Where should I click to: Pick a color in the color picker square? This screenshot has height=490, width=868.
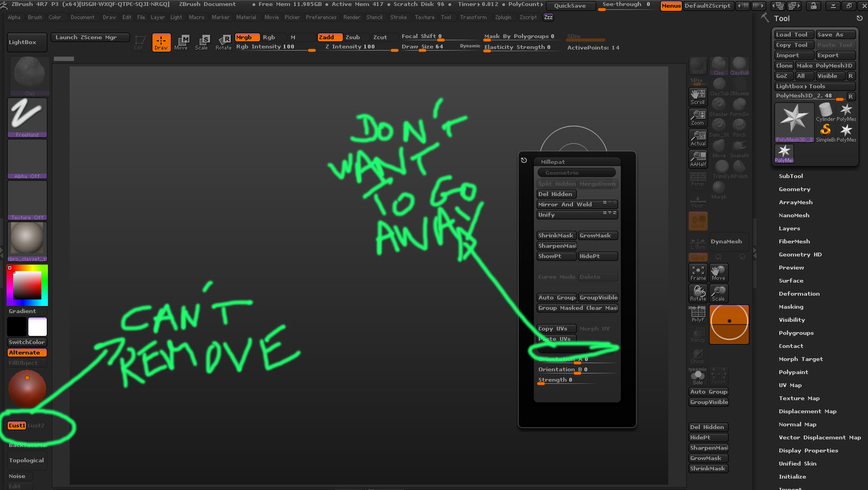[27, 285]
